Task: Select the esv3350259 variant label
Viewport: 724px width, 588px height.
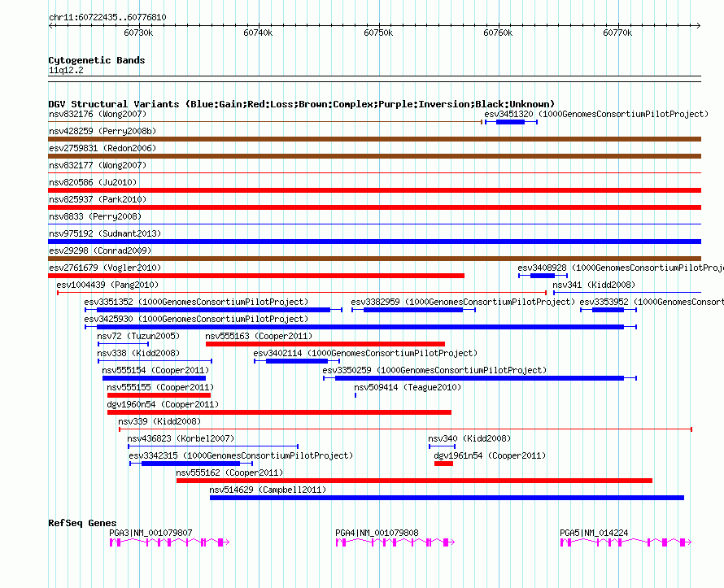Action: pos(434,370)
